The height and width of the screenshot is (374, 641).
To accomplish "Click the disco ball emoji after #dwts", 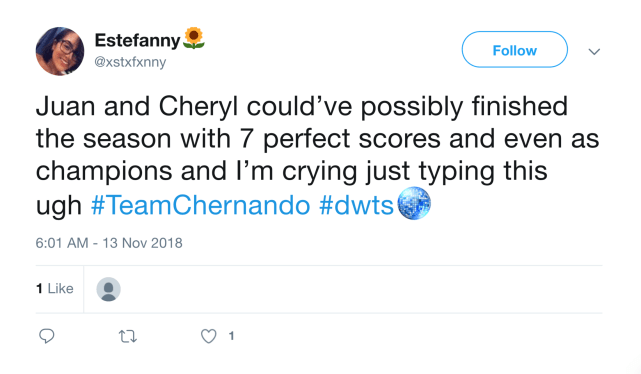I will (x=414, y=203).
